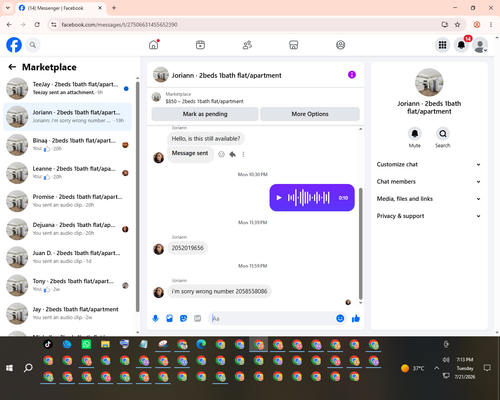Show hidden system tray icons

(436, 368)
